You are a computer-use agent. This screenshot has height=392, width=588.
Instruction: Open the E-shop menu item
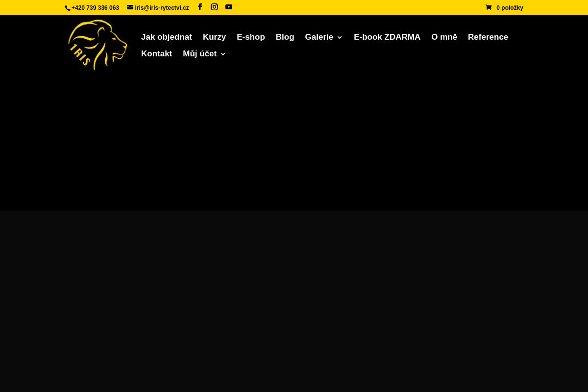pyautogui.click(x=251, y=37)
